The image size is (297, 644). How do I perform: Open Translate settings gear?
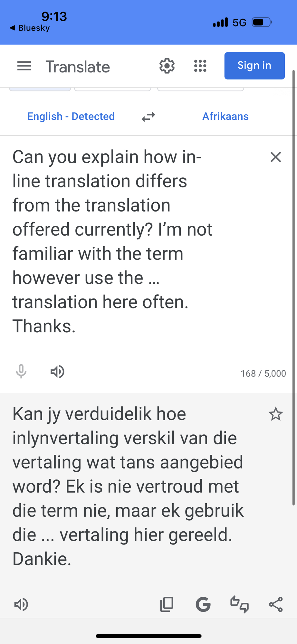point(167,66)
